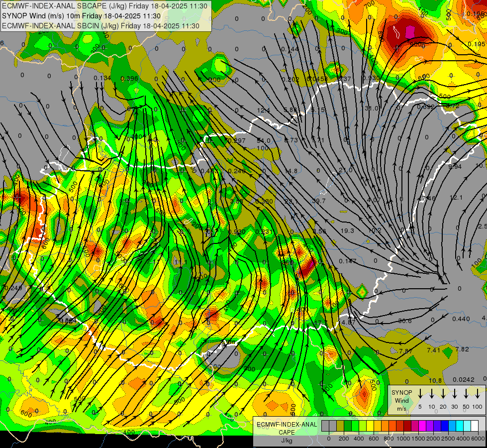Click the station value '10.2'
Image resolution: width=487 pixels, height=448 pixels.
coord(374,230)
